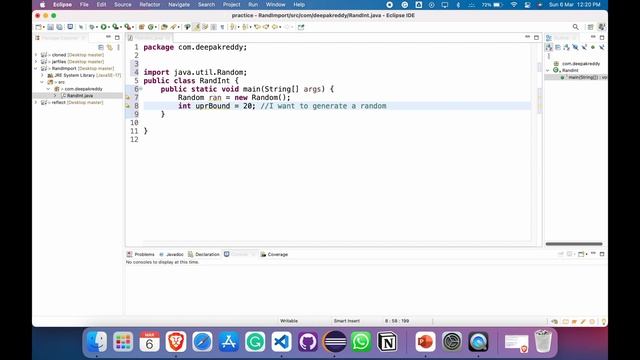Screen dimensions: 640x360
Task: Toggle Block Selection mode in toolbar
Action: tap(213, 27)
